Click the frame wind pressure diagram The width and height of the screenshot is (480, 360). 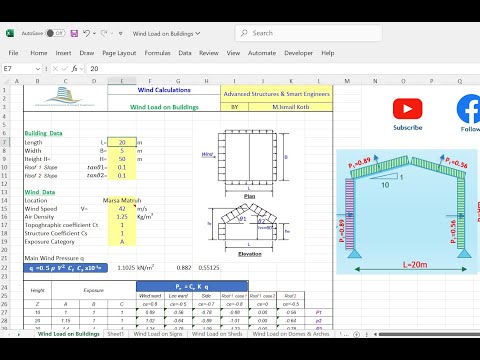[407, 212]
